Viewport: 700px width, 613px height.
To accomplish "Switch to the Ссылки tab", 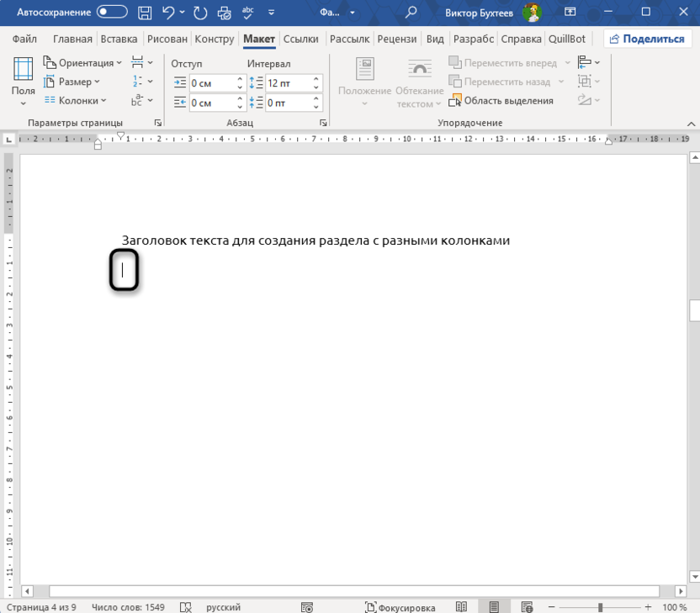I will tap(300, 40).
